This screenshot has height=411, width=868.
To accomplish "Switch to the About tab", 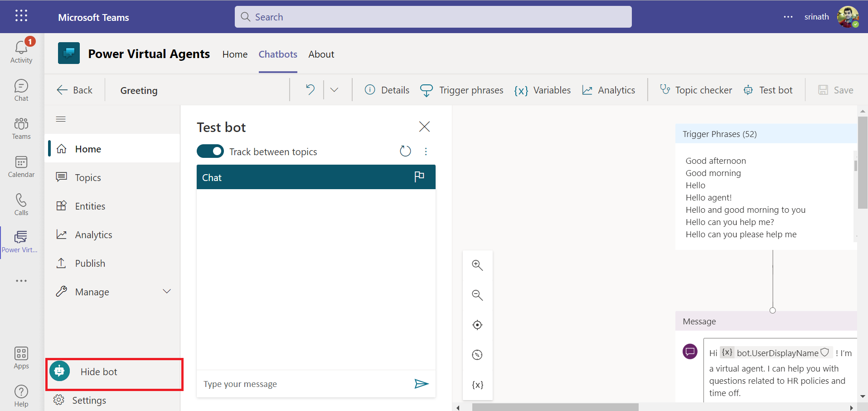I will pos(321,54).
